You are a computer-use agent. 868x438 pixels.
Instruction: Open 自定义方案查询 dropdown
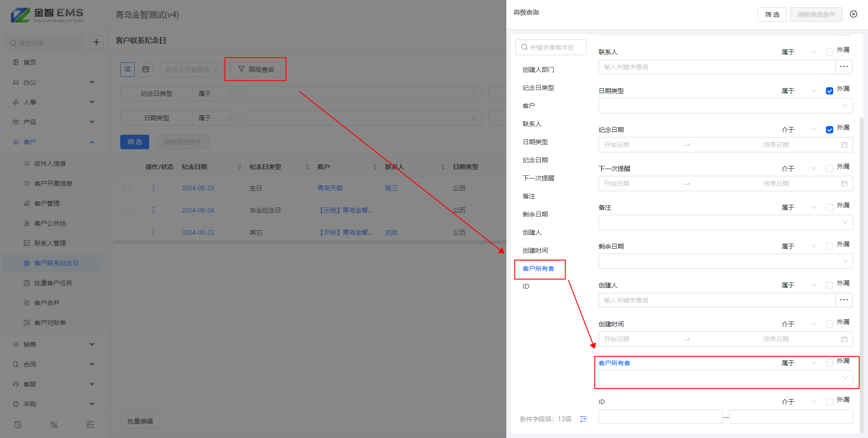(x=191, y=70)
